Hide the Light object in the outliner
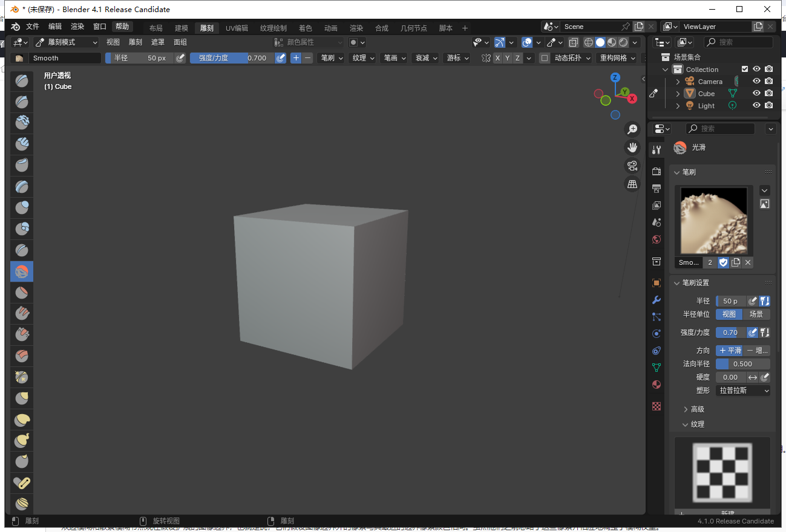Image resolution: width=786 pixels, height=532 pixels. click(x=756, y=105)
